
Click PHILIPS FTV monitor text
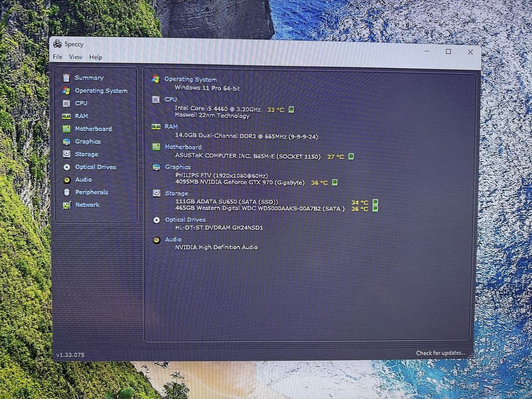point(222,176)
